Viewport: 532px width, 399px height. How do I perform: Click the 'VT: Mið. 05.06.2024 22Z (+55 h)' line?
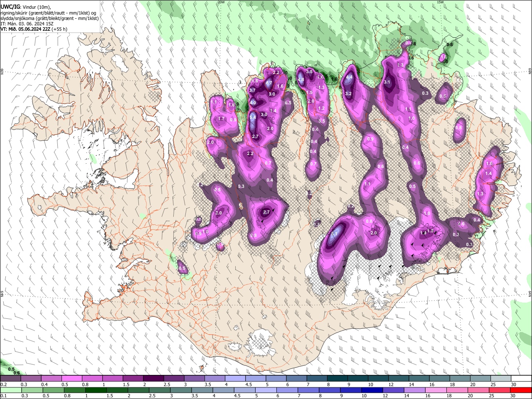(x=34, y=29)
